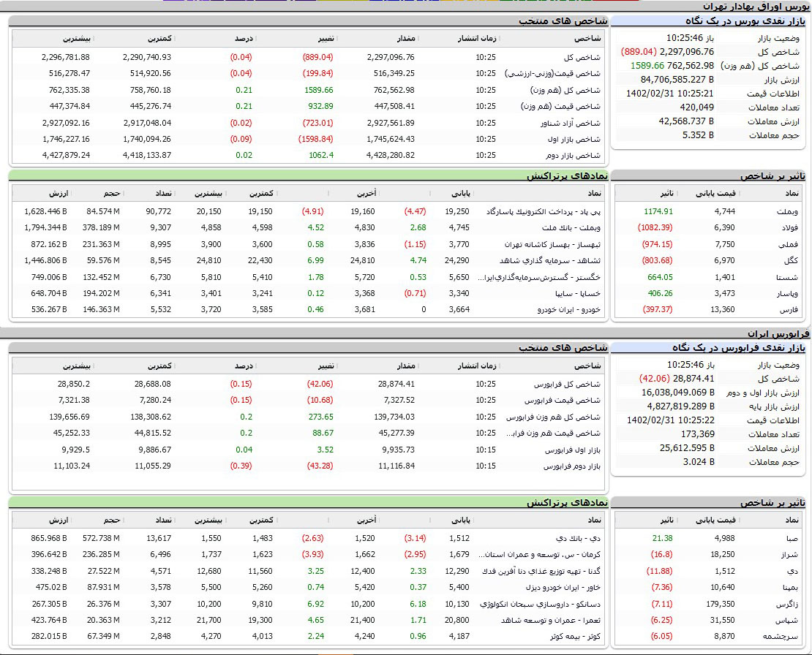
Task: Click حجم column header in bourse most-traded table
Action: click(x=112, y=193)
